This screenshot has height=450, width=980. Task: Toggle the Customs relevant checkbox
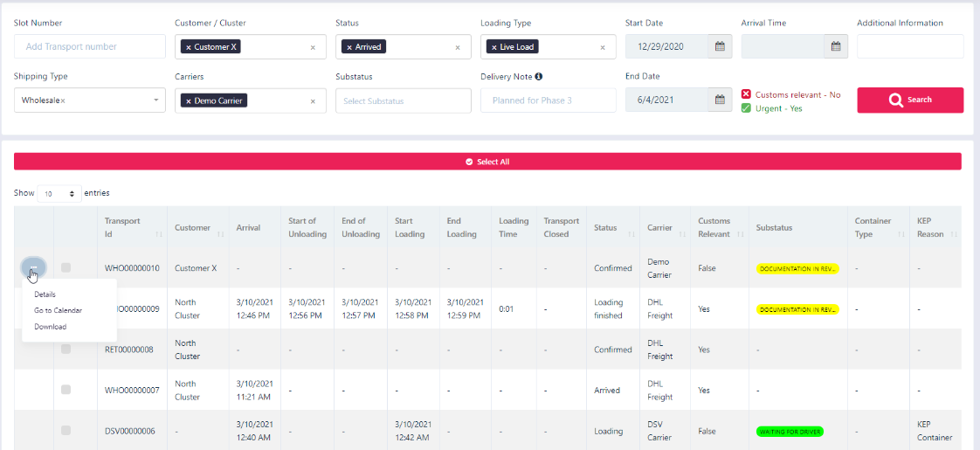746,94
